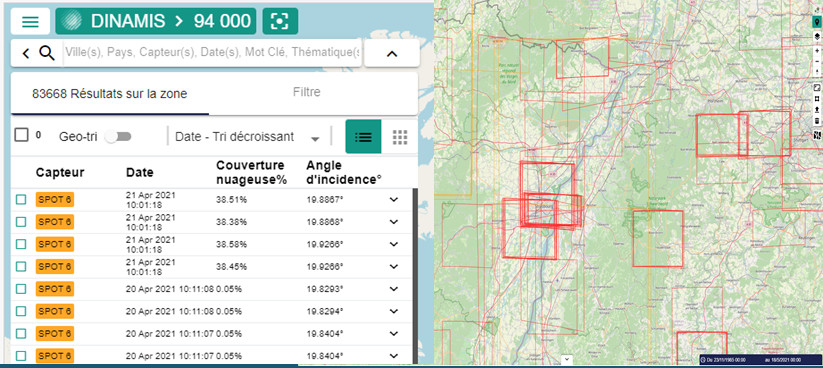Click the DINAMIS > 94 000 button
Screen dimensions: 823x368
point(156,21)
